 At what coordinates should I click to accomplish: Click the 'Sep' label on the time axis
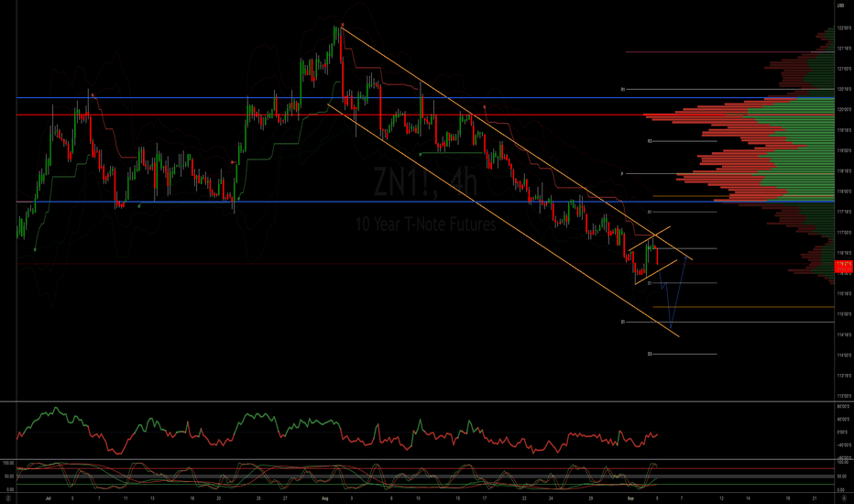pos(630,498)
